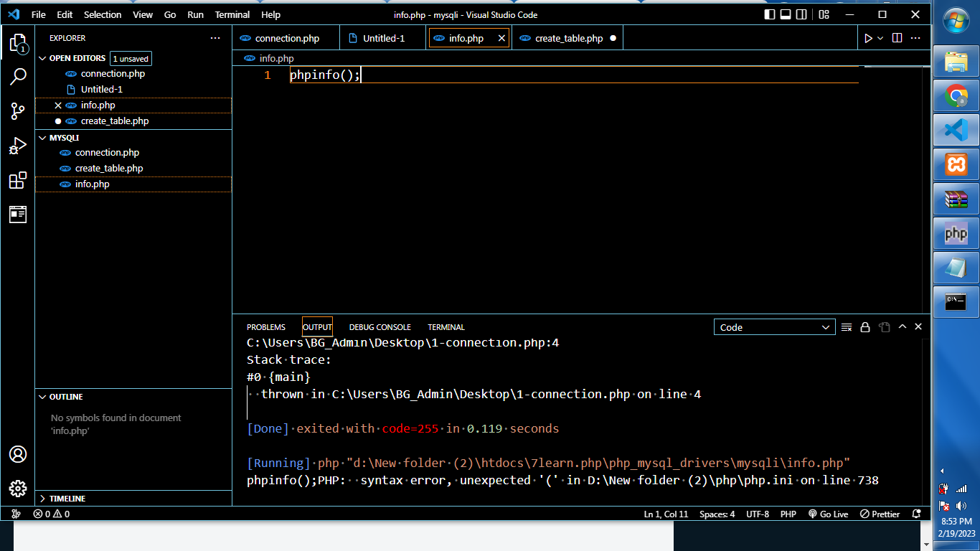Click the Windows Start button
Image resolution: width=980 pixels, height=551 pixels.
(x=956, y=22)
